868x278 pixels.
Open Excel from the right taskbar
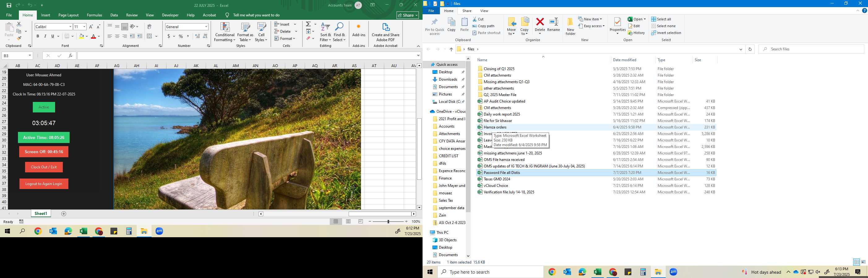click(x=598, y=272)
